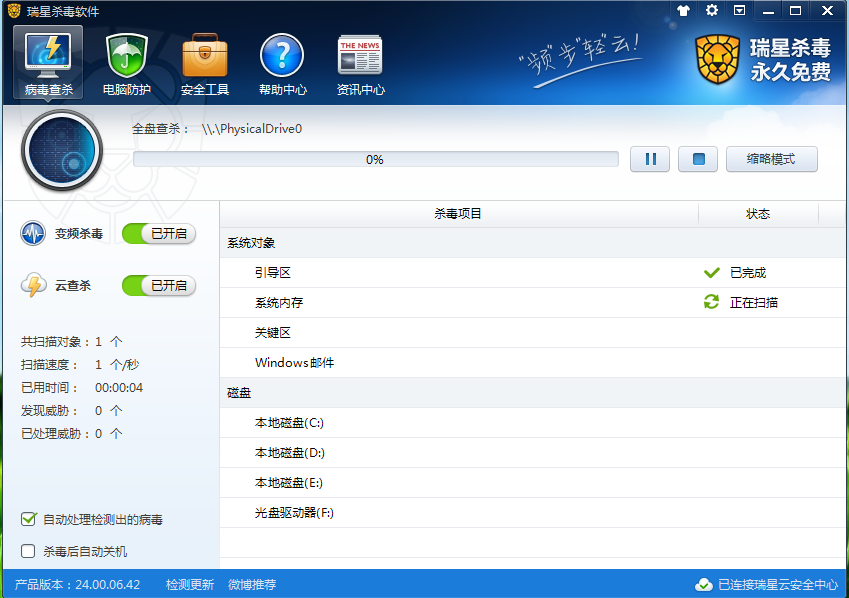Click the 瑞星杀毒软件 window title text
This screenshot has width=849, height=598.
click(x=63, y=11)
